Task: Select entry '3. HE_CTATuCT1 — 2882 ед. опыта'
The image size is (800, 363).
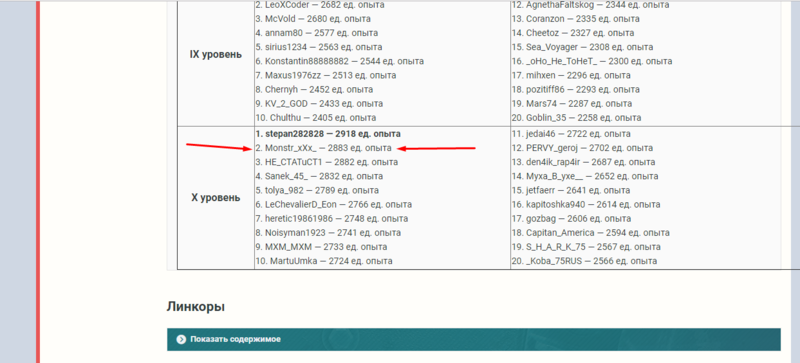Action: [327, 162]
